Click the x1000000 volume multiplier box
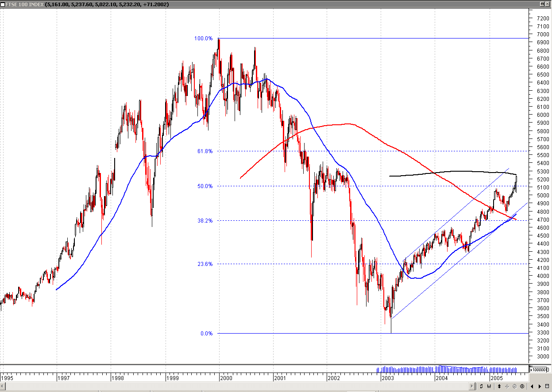The width and height of the screenshot is (552, 392). (538, 369)
